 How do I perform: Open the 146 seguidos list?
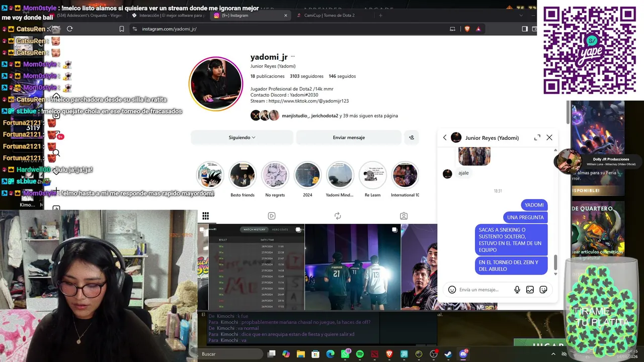pyautogui.click(x=342, y=76)
